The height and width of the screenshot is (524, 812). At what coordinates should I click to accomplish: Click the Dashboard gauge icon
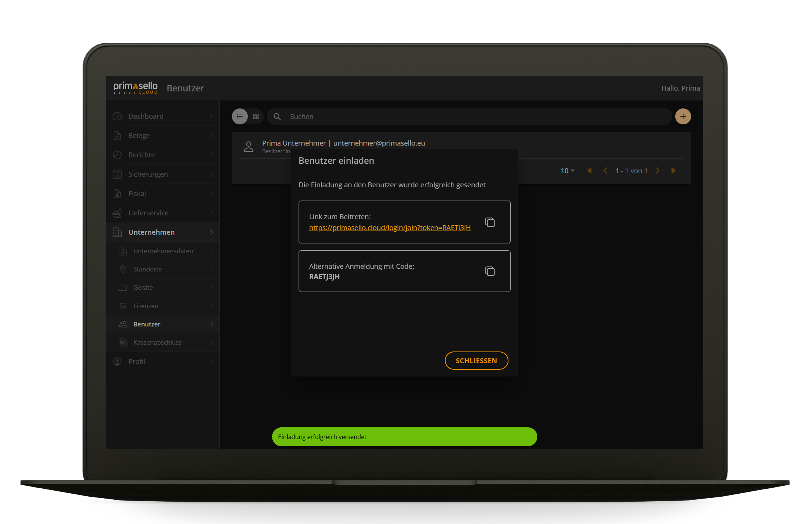coord(117,116)
